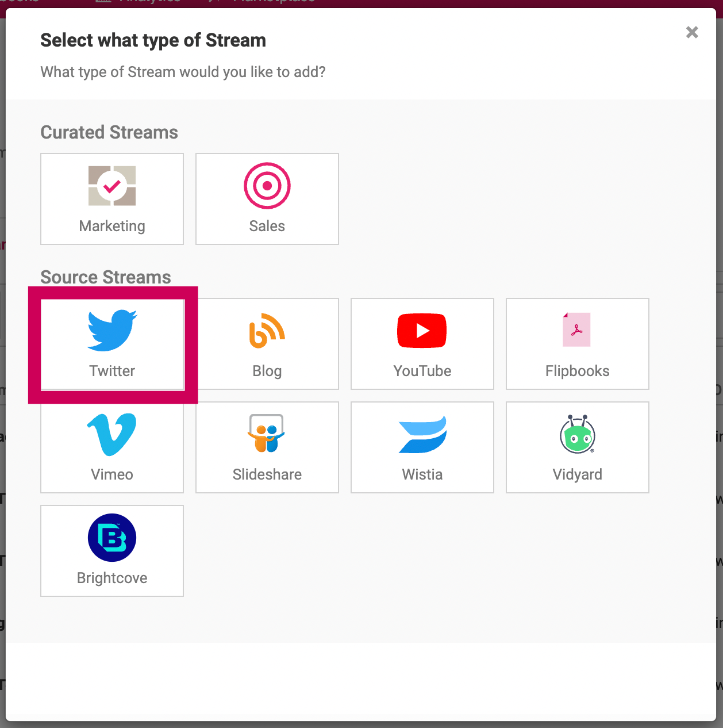This screenshot has height=728, width=723.
Task: Choose the Brightcove logo icon
Action: (112, 538)
